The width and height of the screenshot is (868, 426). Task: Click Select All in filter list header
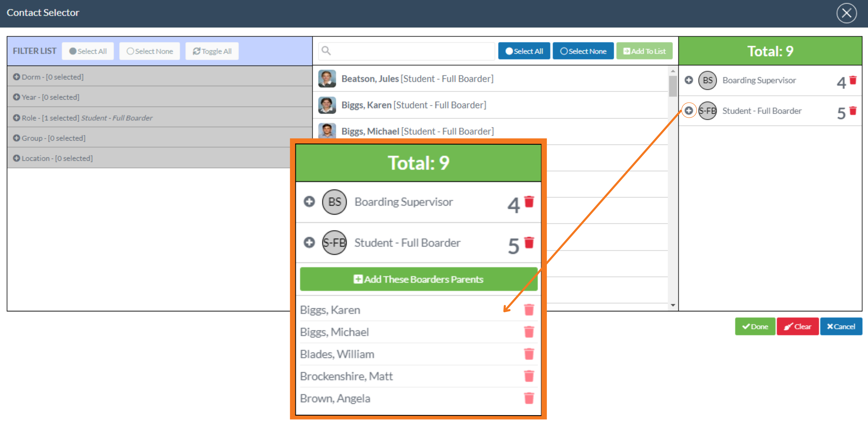click(88, 51)
